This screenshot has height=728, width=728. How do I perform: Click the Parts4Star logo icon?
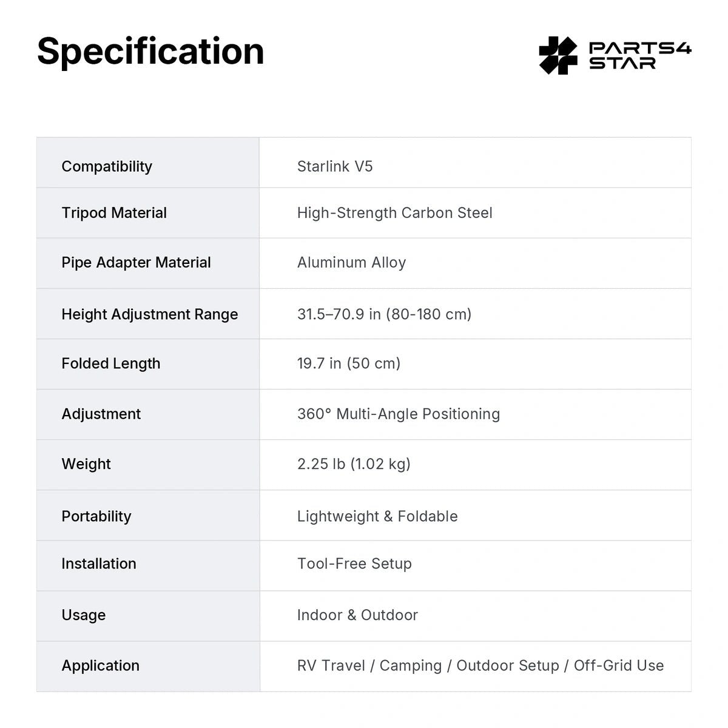558,55
